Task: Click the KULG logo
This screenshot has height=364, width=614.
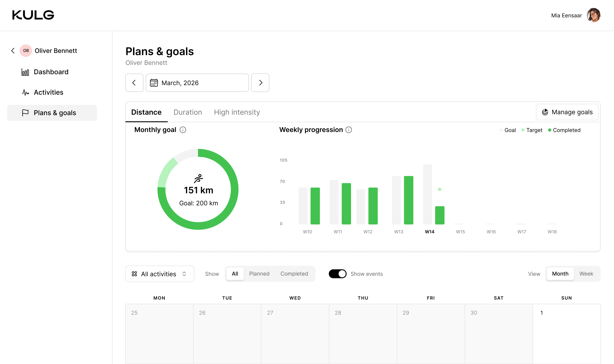Action: [x=33, y=15]
